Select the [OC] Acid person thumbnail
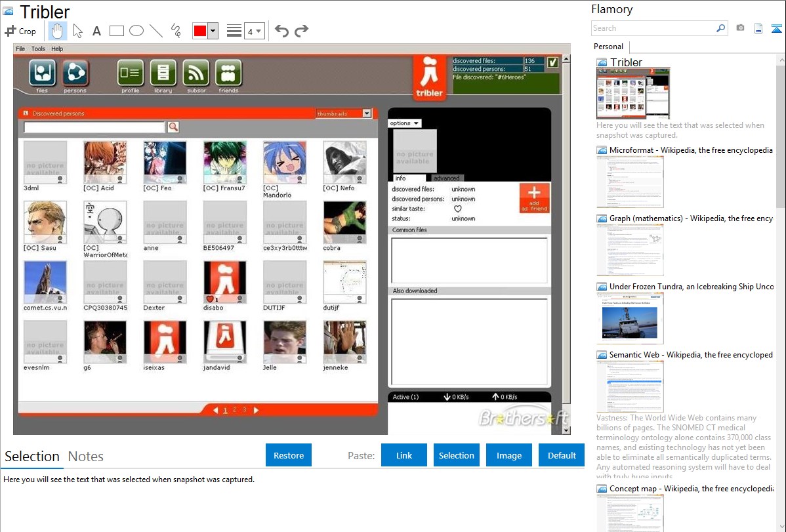 (x=105, y=163)
